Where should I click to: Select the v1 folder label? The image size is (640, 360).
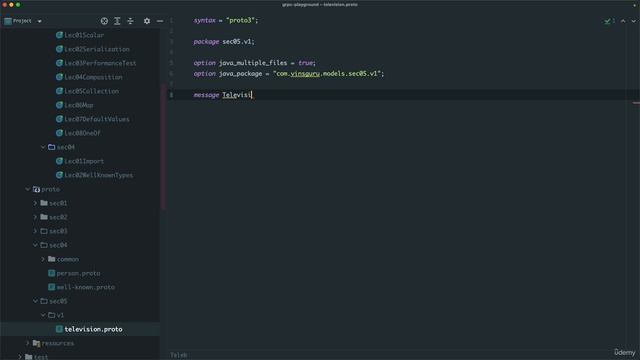tap(60, 315)
